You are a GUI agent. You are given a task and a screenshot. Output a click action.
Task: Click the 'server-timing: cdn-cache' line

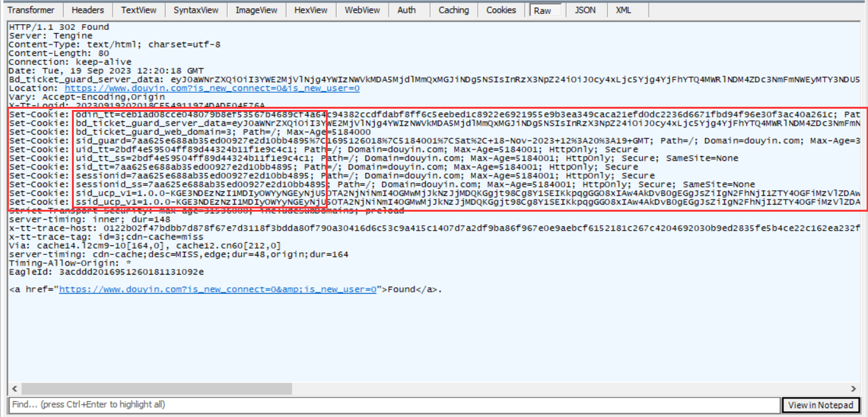pos(179,254)
